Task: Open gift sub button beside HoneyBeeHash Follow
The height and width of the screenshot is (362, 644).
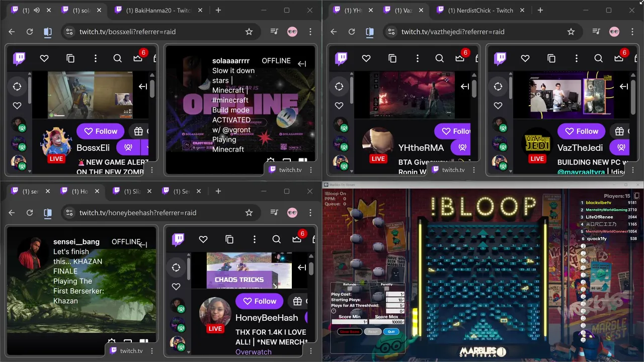Action: (297, 301)
